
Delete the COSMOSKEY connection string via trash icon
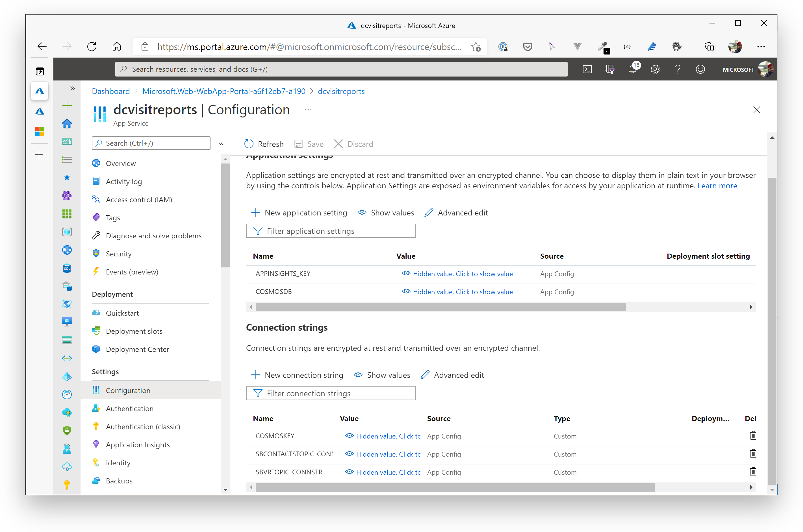point(753,436)
